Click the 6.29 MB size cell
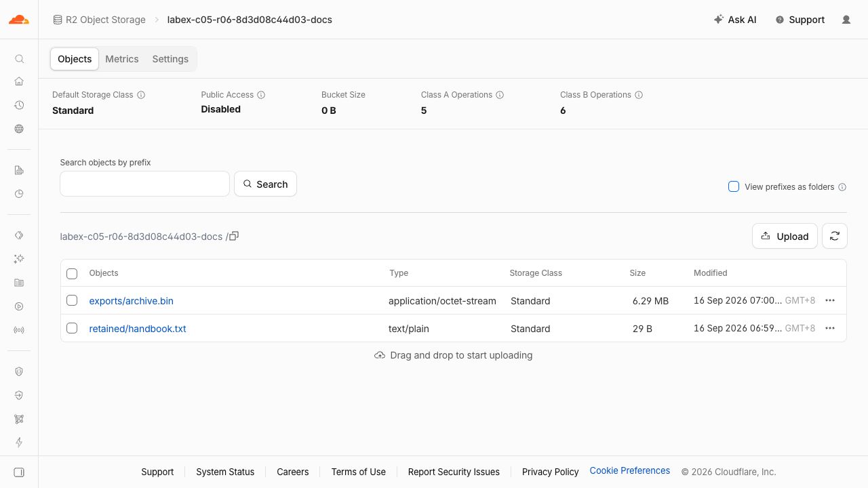This screenshot has height=488, width=868. [650, 301]
